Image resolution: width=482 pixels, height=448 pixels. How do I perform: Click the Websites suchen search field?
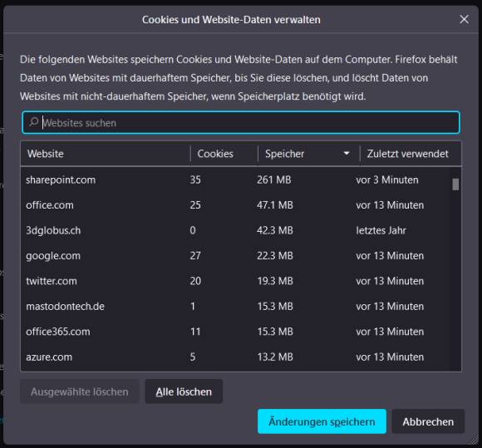241,123
